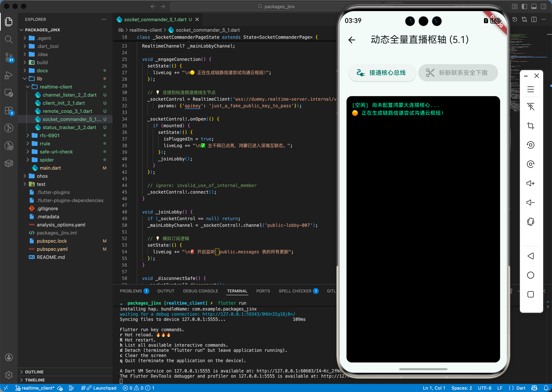
Task: Toggle secondary sidebar layout icon
Action: (x=543, y=6)
